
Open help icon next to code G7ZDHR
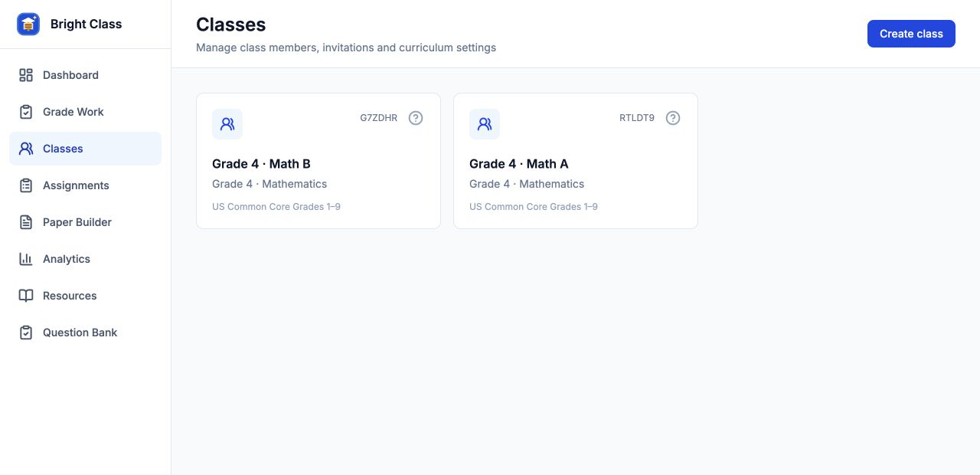click(416, 118)
